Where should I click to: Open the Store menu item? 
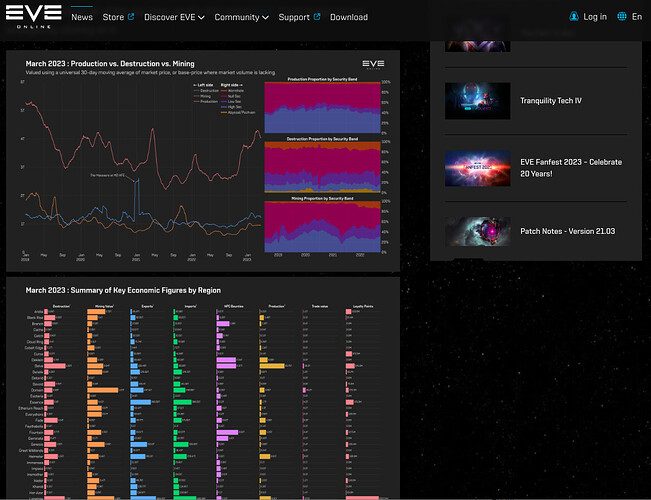click(113, 17)
